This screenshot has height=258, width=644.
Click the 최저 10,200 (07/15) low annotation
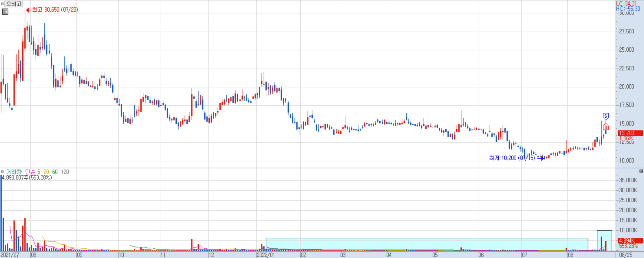[512, 158]
